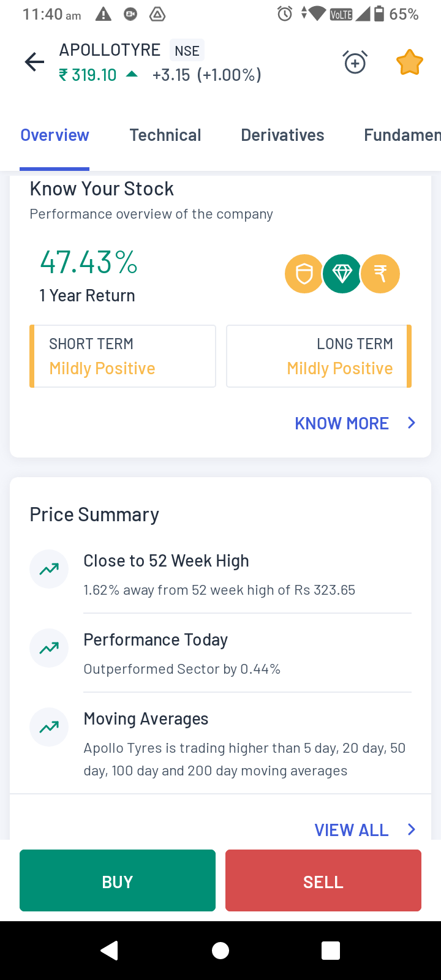Expand View All chevron in Price Summary

coord(411,830)
